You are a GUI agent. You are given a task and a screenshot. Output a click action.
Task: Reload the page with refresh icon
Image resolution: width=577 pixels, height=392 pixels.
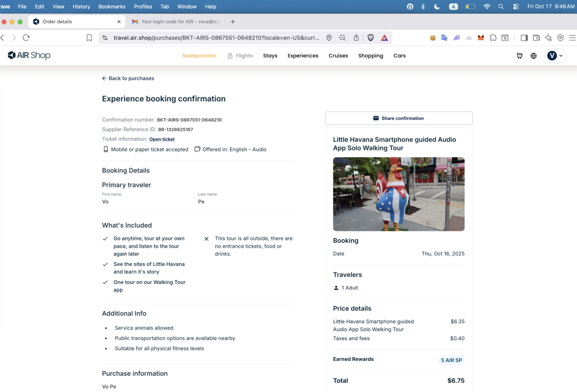coord(26,38)
